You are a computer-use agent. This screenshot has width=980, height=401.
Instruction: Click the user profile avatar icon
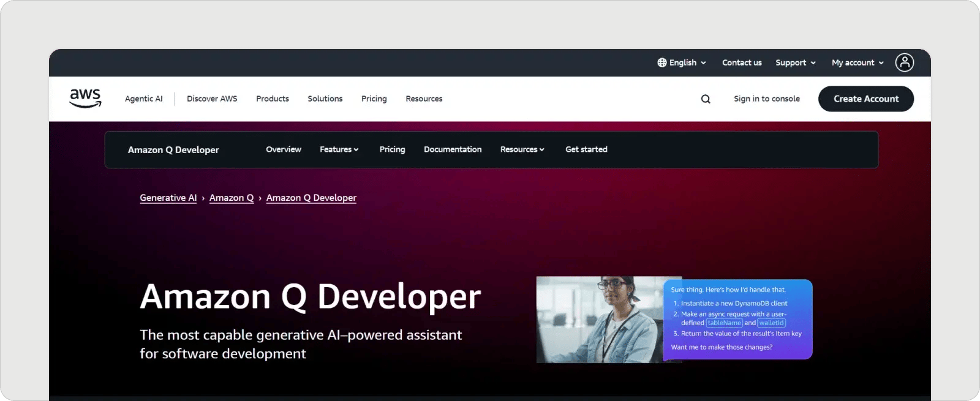tap(905, 62)
